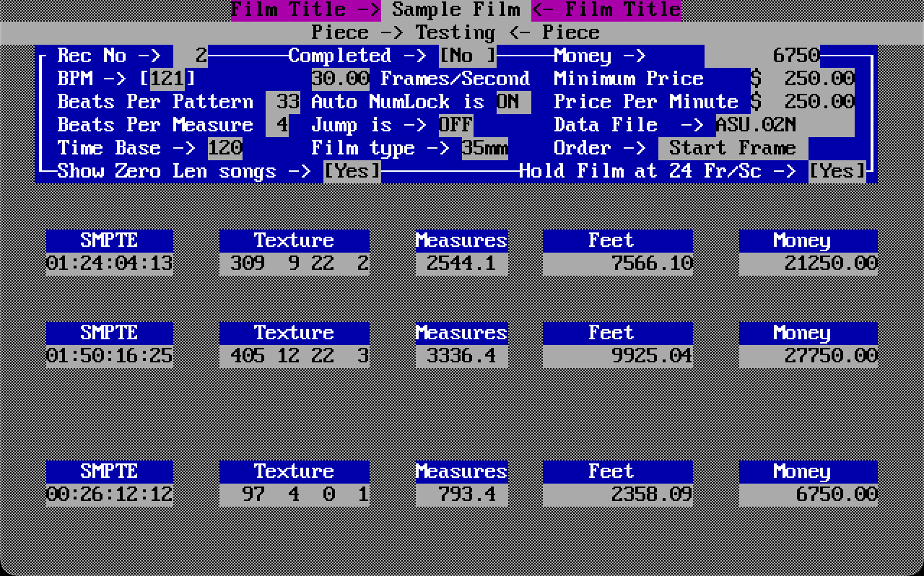Click the Measures value 793.4

pos(462,495)
